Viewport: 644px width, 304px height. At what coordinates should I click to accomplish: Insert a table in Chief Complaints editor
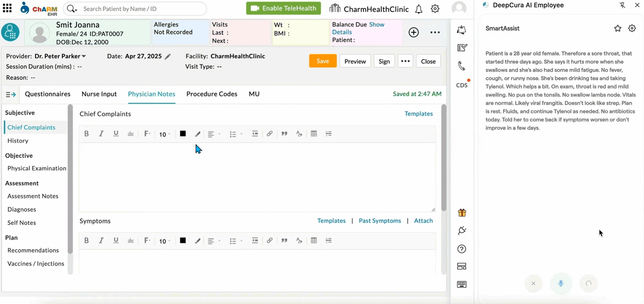click(x=314, y=134)
